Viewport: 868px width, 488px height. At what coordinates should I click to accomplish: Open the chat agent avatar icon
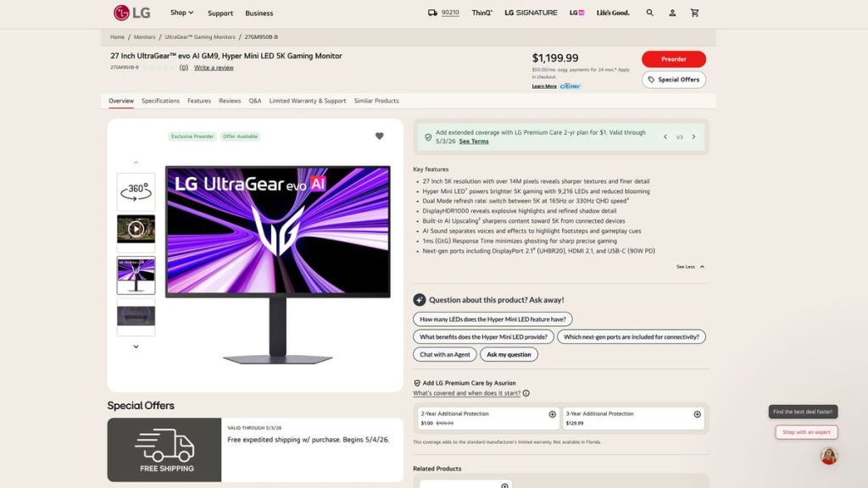coord(829,456)
